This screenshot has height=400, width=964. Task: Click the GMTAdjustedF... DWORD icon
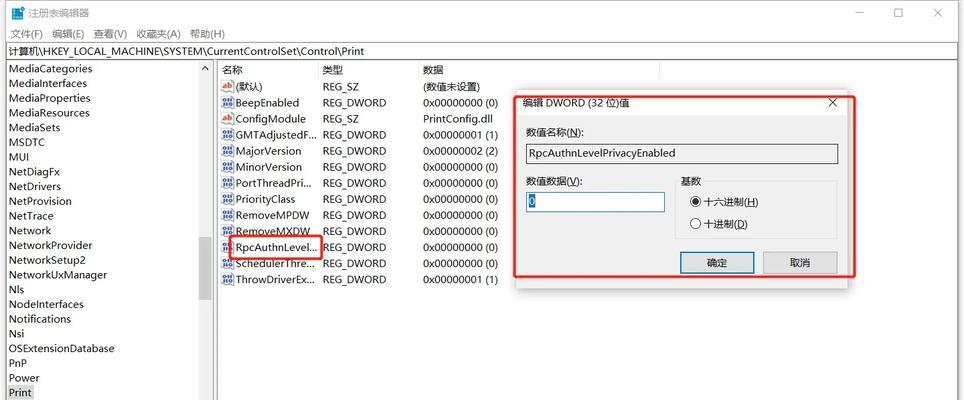click(227, 135)
